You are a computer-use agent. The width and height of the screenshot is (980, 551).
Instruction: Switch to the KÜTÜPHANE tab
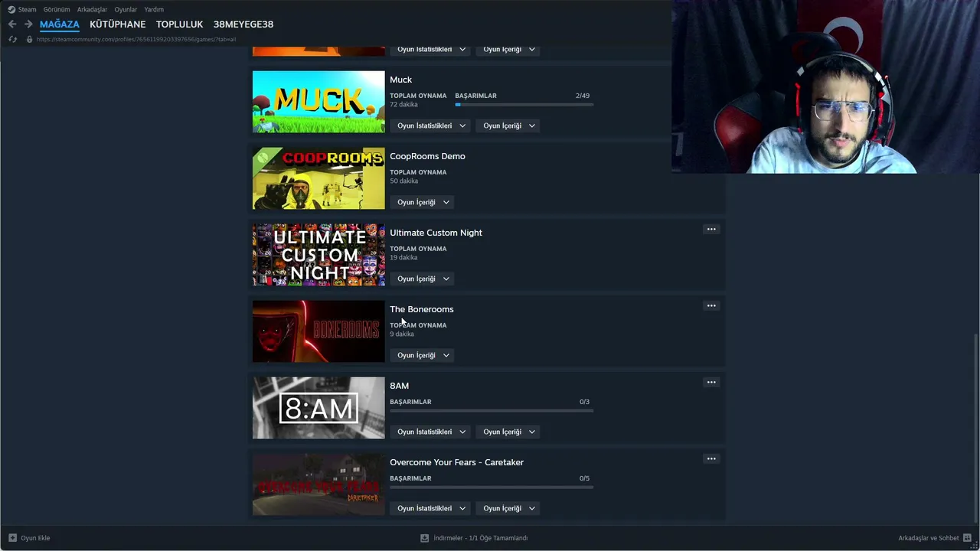(x=117, y=24)
